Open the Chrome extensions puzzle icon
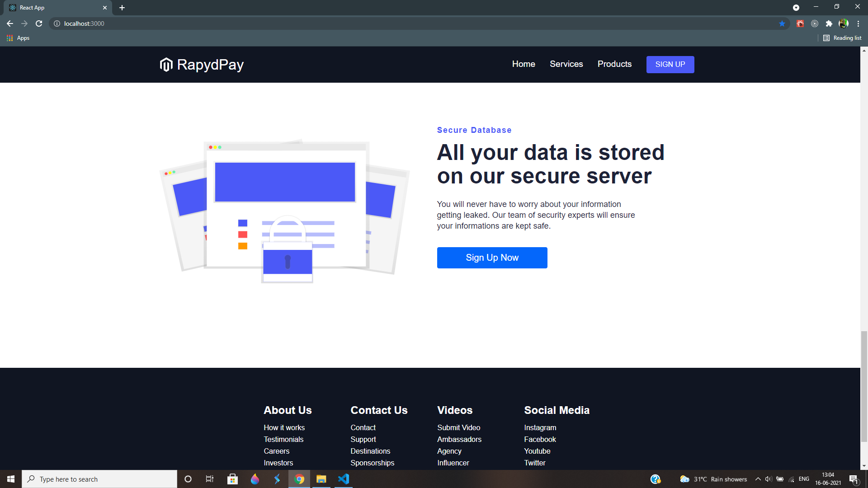The width and height of the screenshot is (868, 488). coord(829,23)
